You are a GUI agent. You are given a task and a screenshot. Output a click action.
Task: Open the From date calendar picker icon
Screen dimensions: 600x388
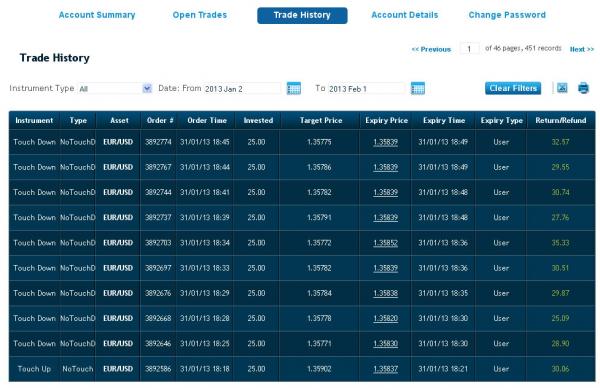pyautogui.click(x=293, y=88)
